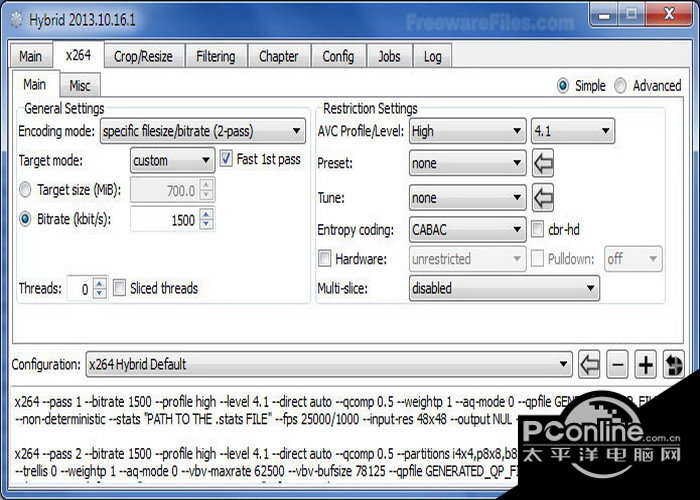Open the Tune dropdown

(x=467, y=197)
